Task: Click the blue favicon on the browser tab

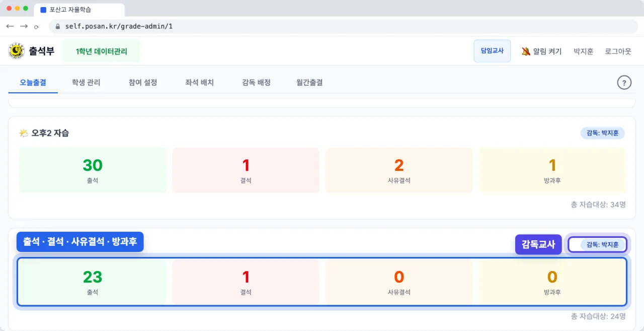Action: point(43,10)
